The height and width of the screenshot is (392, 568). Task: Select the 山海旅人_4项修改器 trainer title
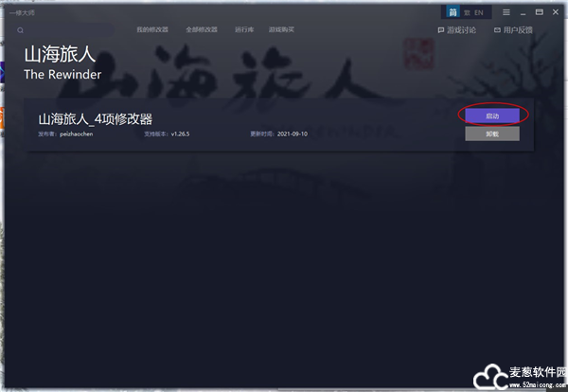pyautogui.click(x=95, y=119)
